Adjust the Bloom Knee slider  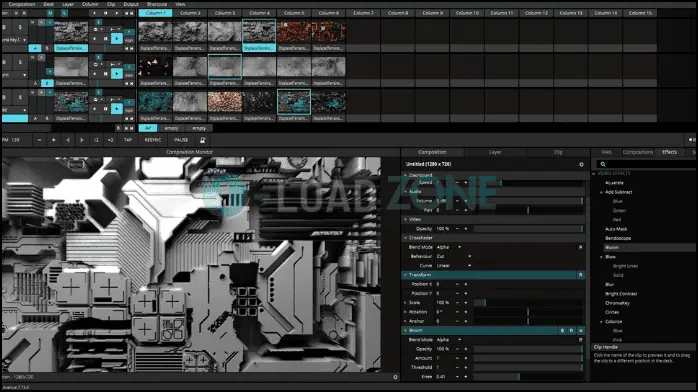pyautogui.click(x=528, y=376)
